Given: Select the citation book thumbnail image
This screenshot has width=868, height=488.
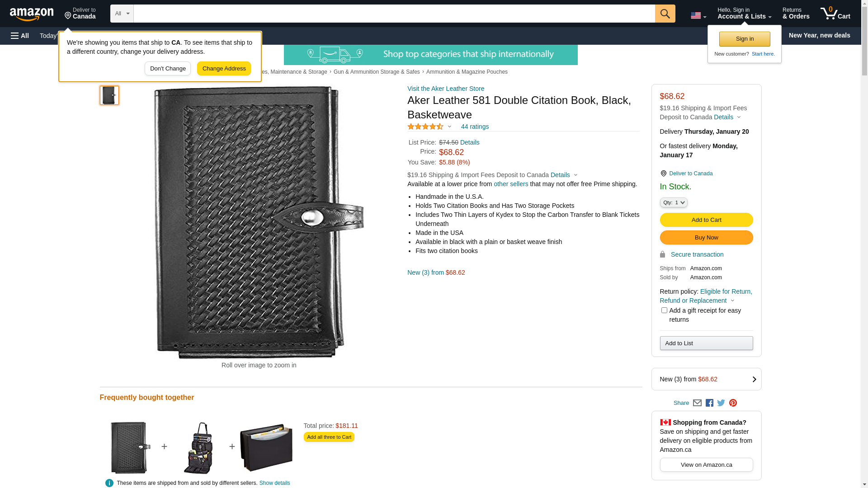Looking at the screenshot, I should tap(109, 95).
